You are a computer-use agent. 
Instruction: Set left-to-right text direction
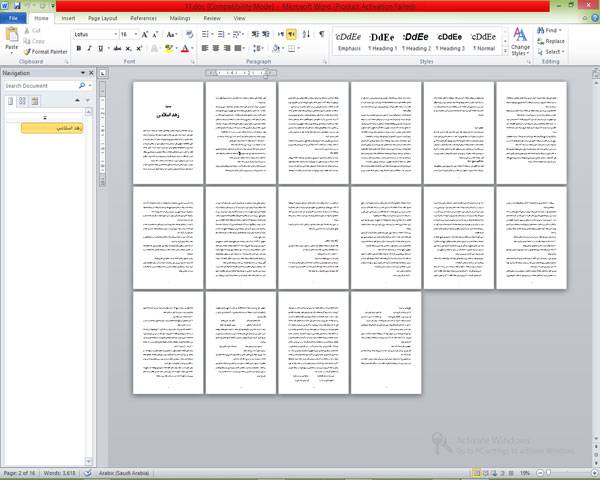[280, 34]
